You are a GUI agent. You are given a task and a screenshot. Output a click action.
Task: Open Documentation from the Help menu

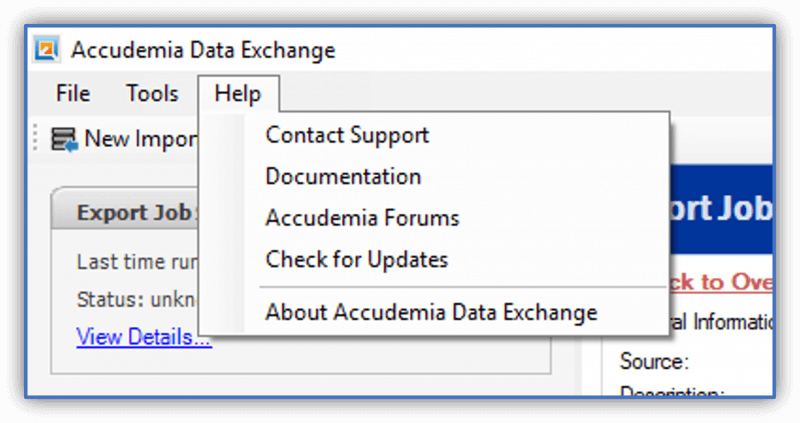tap(343, 177)
